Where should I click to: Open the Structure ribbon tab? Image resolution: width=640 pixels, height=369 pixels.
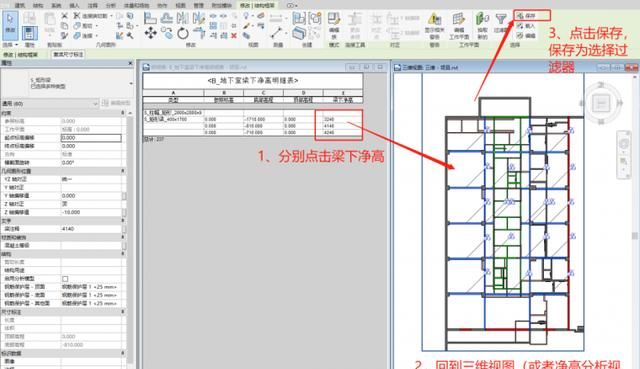pyautogui.click(x=38, y=5)
